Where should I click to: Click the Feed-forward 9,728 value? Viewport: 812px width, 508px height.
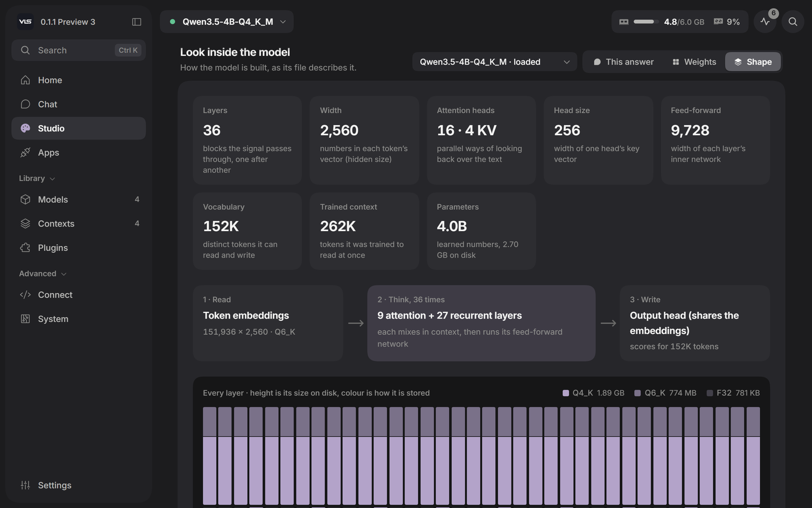[x=690, y=131]
